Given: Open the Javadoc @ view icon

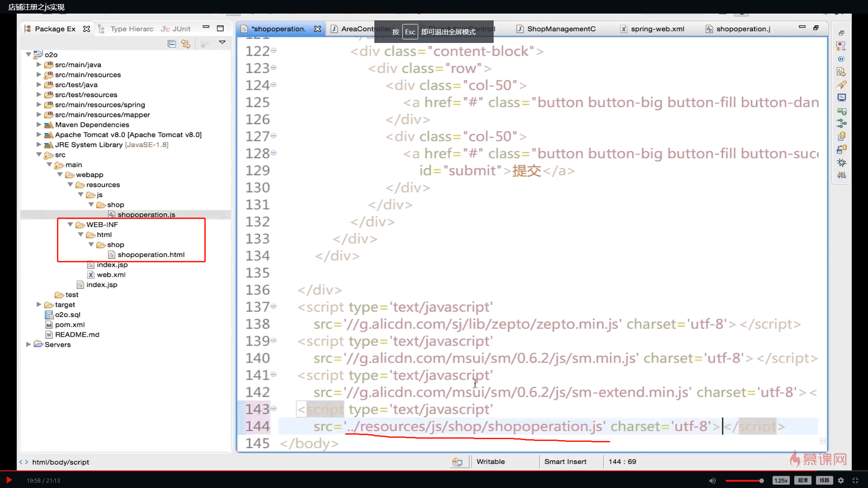Looking at the screenshot, I should [x=841, y=59].
